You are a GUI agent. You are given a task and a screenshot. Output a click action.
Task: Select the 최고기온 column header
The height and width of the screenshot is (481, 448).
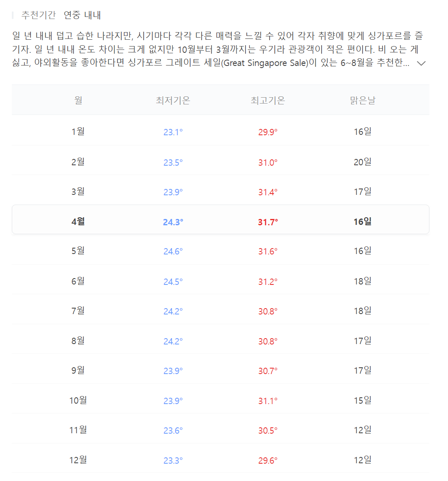coord(268,100)
